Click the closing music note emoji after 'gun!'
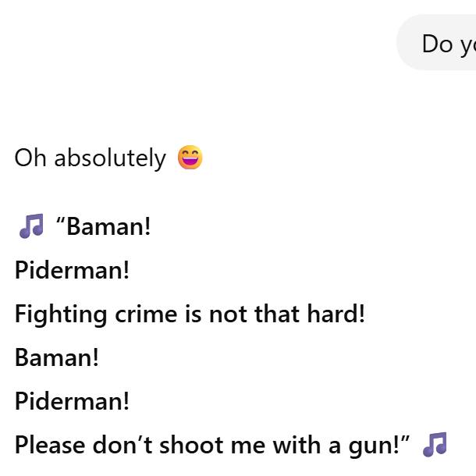476x476 pixels. (435, 445)
